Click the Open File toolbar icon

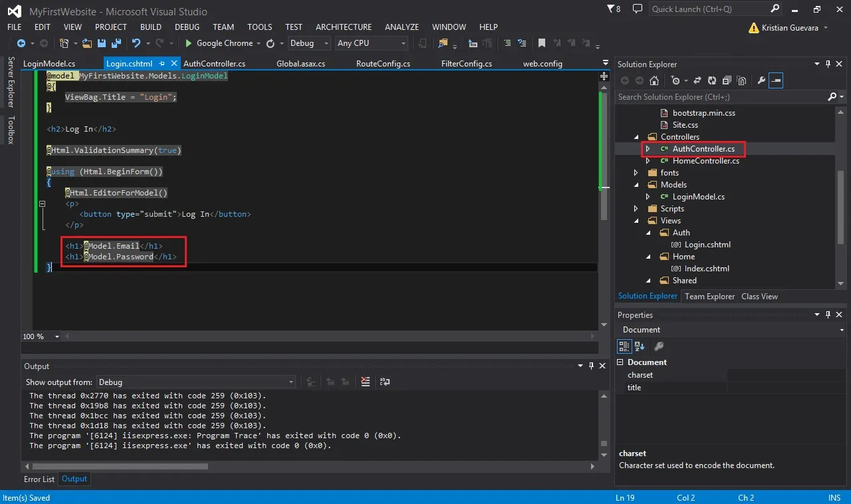(x=87, y=43)
